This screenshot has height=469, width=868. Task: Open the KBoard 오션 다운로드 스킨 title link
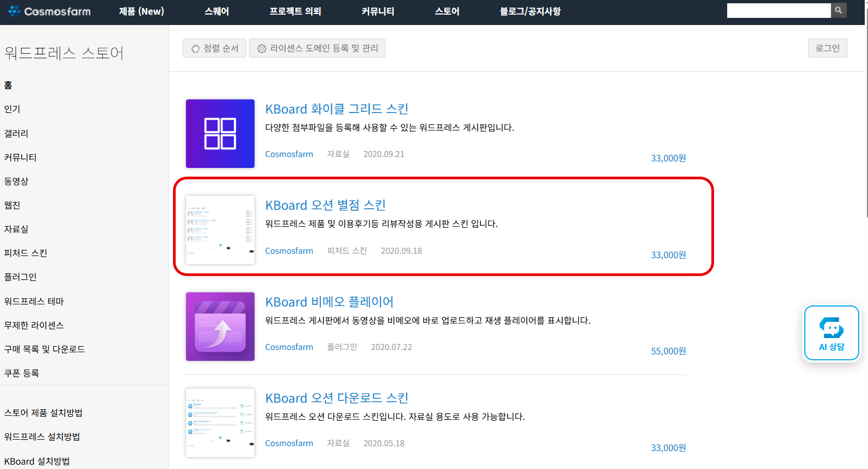pyautogui.click(x=337, y=398)
